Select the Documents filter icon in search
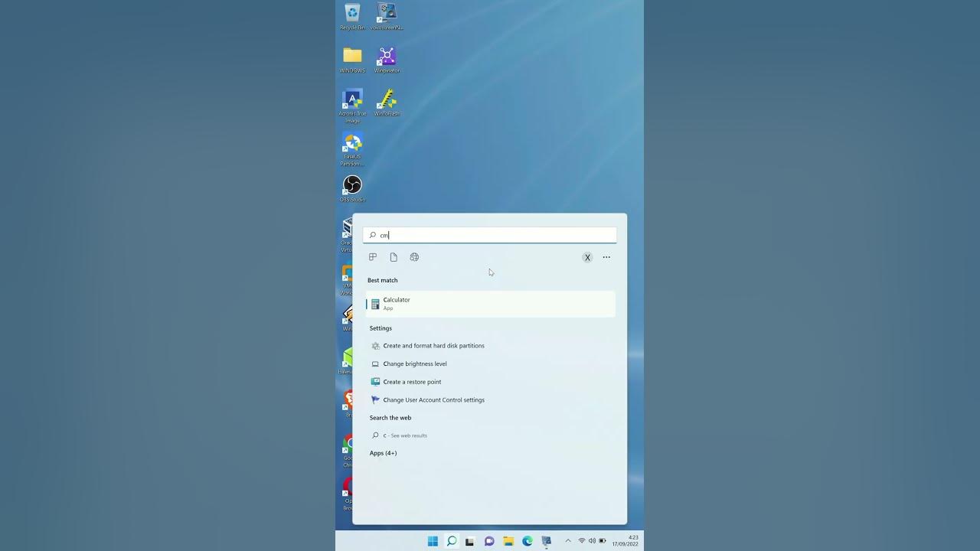The image size is (980, 551). tap(394, 257)
